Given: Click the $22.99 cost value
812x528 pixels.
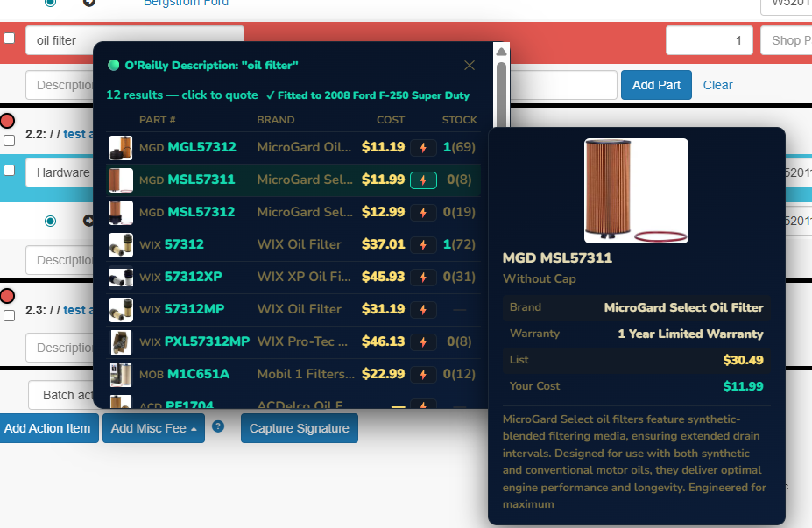Looking at the screenshot, I should 383,374.
